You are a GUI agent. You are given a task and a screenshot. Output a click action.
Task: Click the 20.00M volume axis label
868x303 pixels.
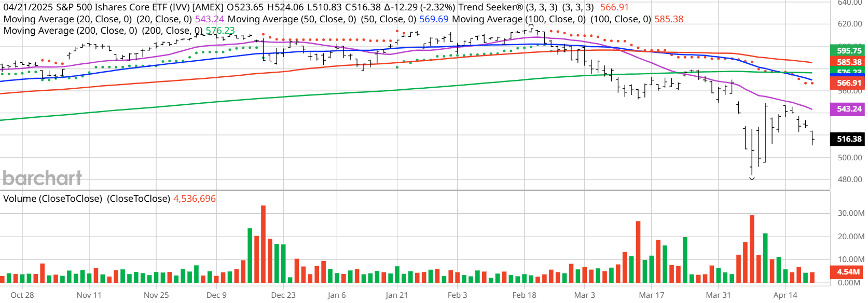click(851, 236)
